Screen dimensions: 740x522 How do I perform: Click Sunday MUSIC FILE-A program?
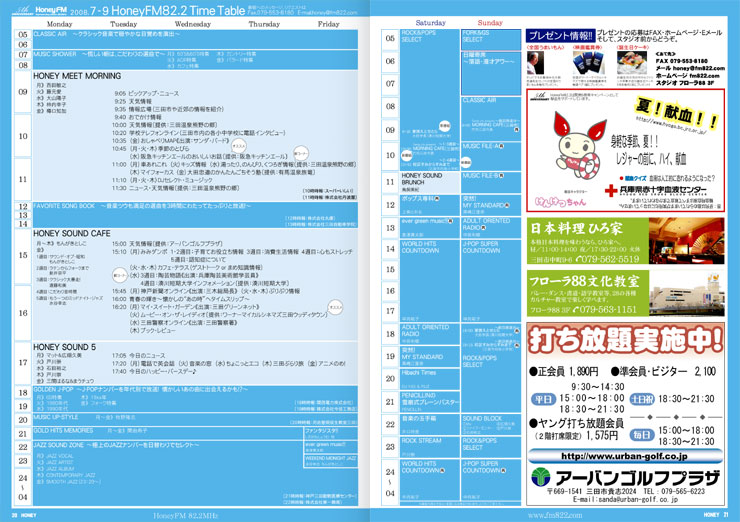491,156
